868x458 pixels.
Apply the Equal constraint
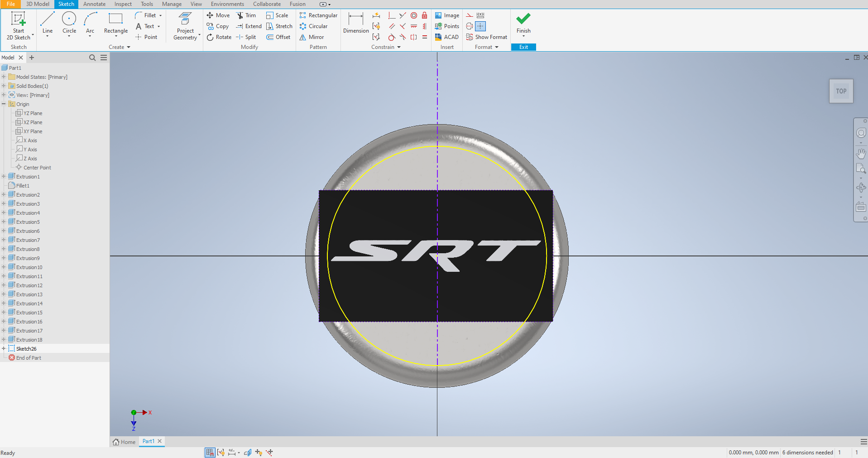click(425, 37)
